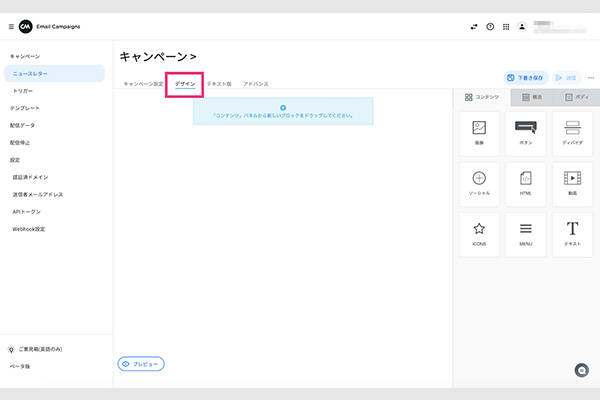The image size is (600, 400).
Task: Open the chat support bubble
Action: pos(581,370)
